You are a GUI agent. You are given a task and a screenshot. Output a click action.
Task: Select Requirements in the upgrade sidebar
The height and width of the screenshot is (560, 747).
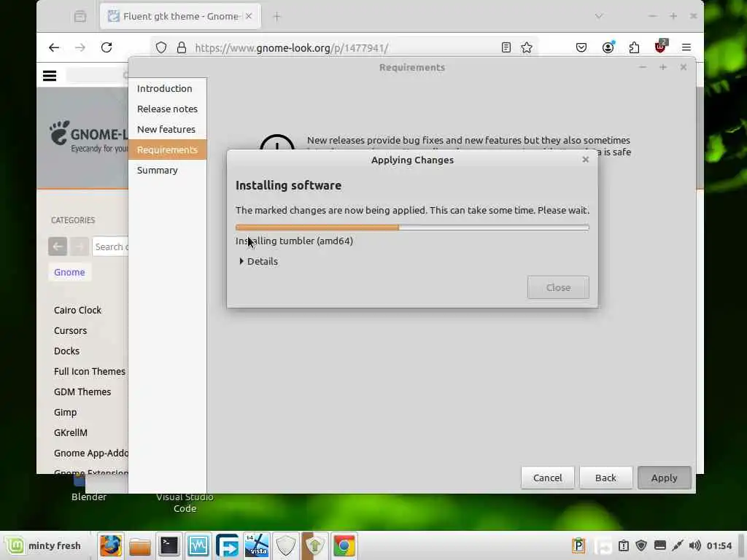tap(167, 150)
